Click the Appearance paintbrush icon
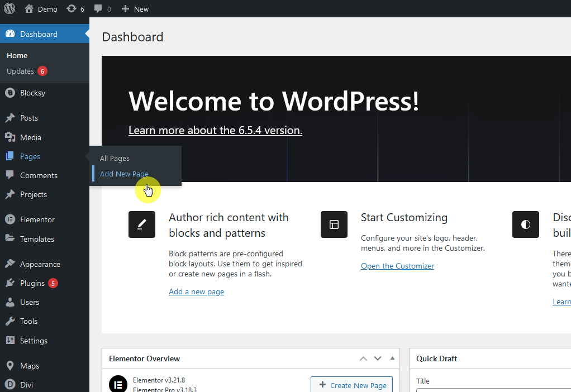571x392 pixels. click(x=10, y=264)
